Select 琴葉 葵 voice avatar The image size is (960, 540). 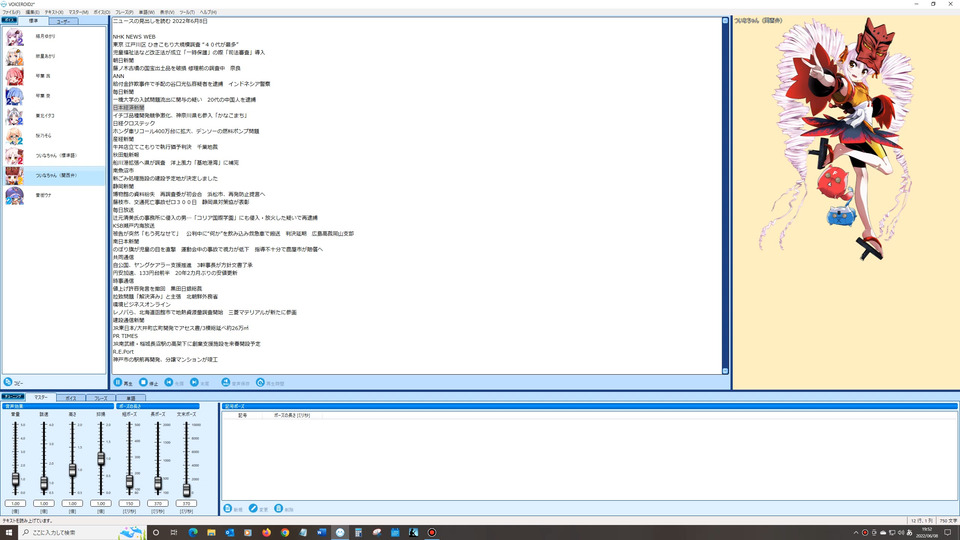[x=14, y=96]
